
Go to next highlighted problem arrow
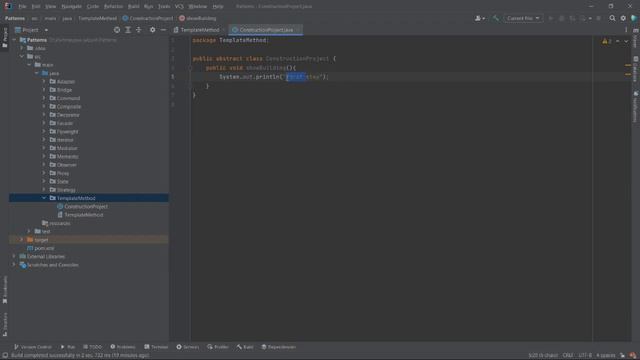(x=626, y=41)
